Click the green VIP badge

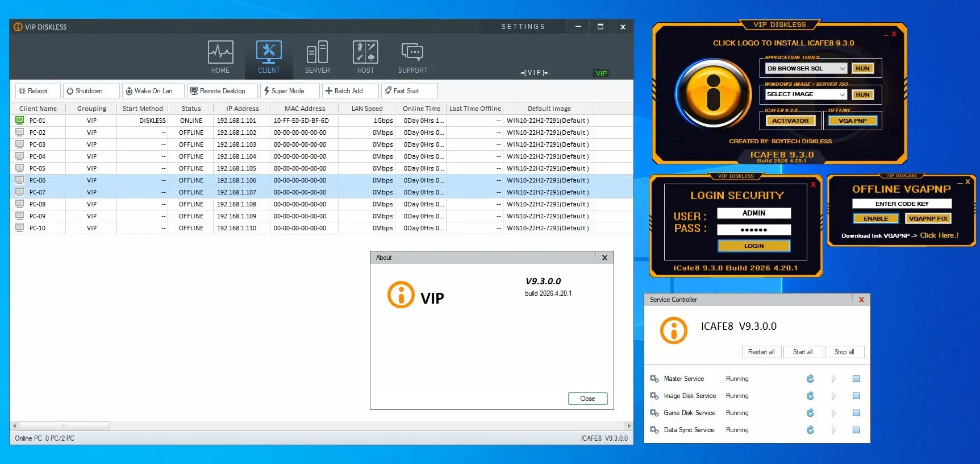click(x=601, y=73)
